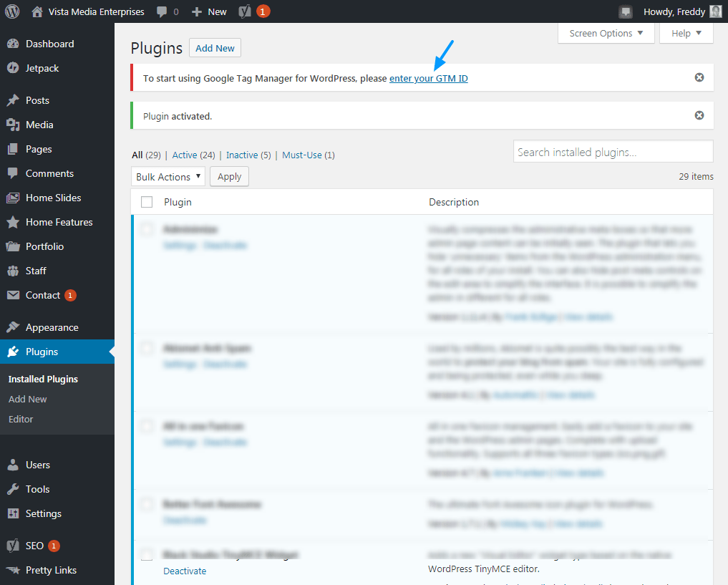Click the Contact envelope icon
The width and height of the screenshot is (728, 585).
click(x=13, y=295)
